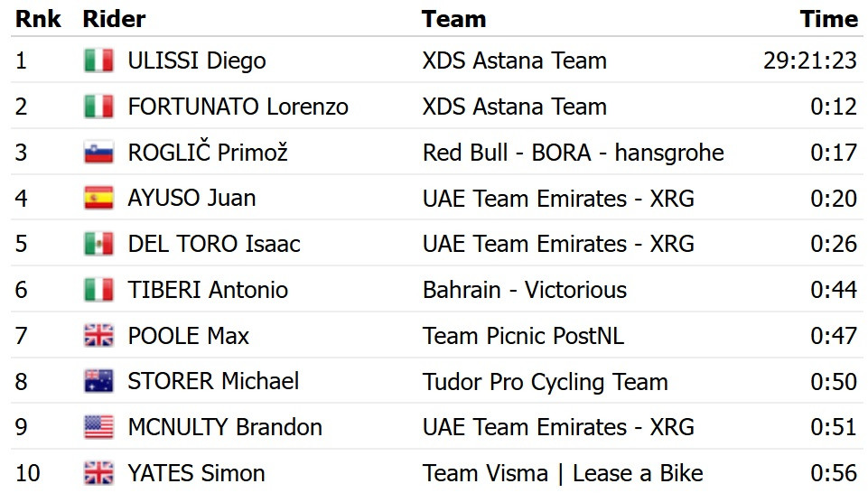Click the Slovenian flag beside ROGLIČ Primož
The height and width of the screenshot is (493, 868).
point(99,153)
